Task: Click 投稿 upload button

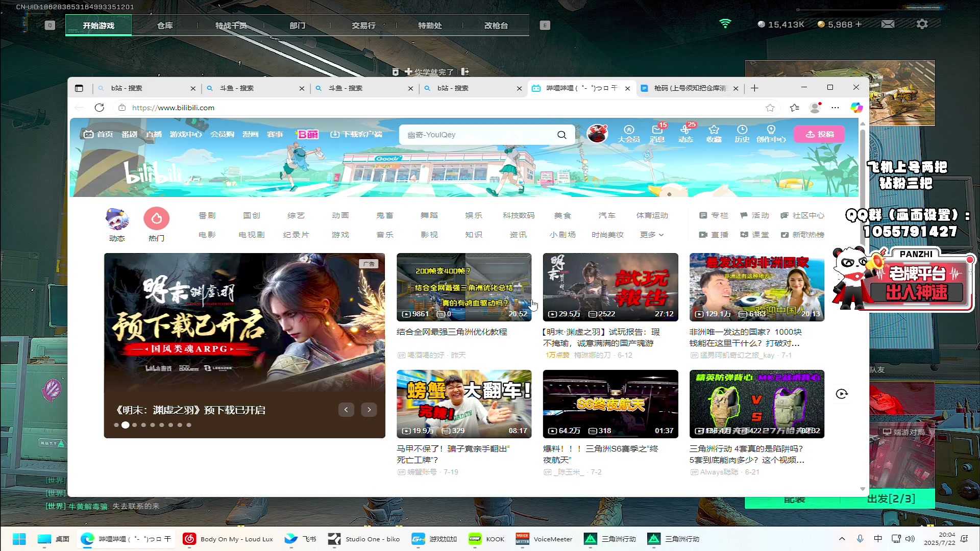Action: coord(819,134)
